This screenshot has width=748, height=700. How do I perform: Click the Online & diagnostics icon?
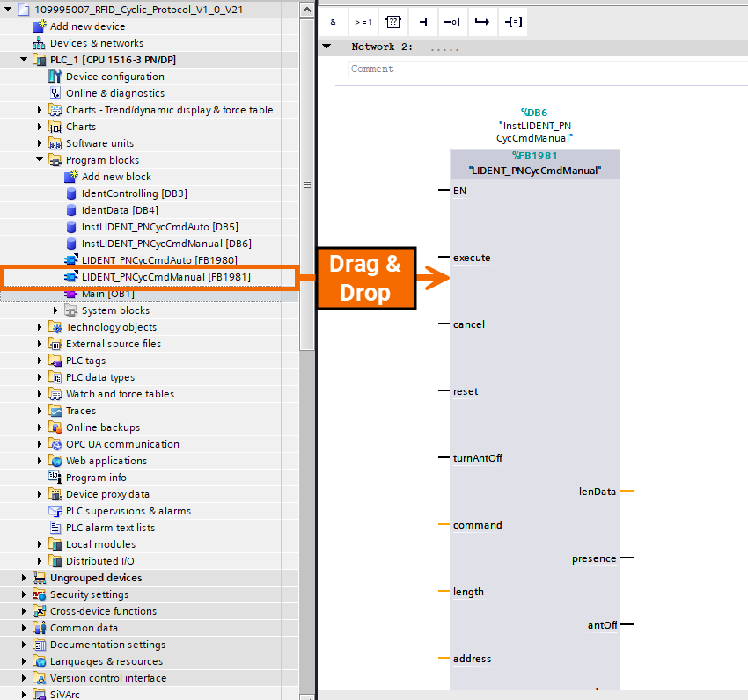point(55,93)
